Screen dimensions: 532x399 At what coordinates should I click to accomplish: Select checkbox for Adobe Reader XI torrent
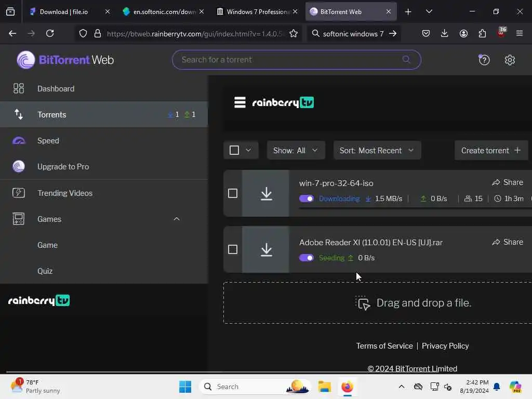pos(233,250)
